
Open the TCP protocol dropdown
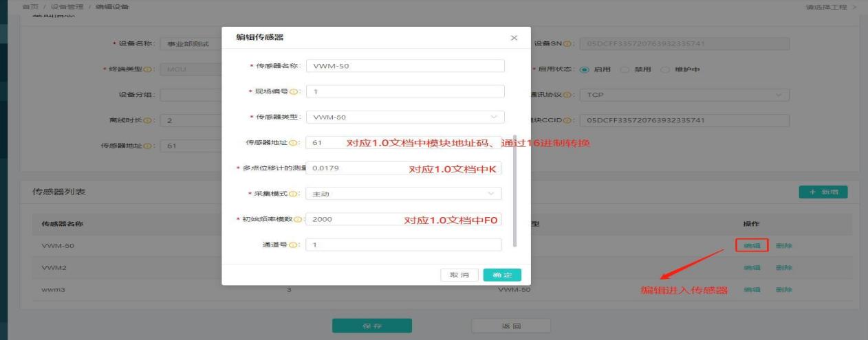pyautogui.click(x=684, y=95)
